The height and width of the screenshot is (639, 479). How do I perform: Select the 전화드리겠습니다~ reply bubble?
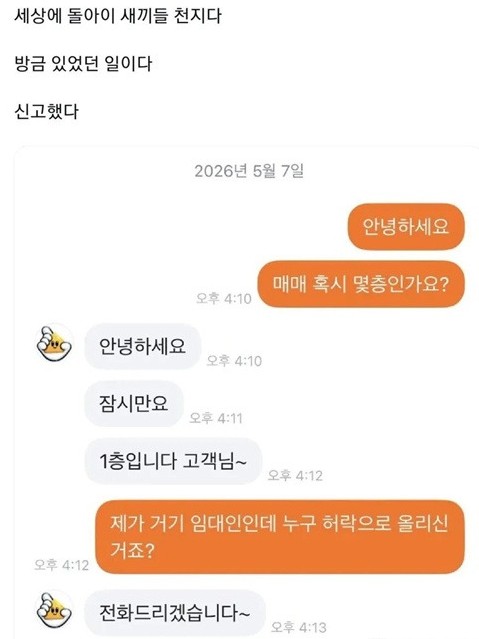point(175,613)
